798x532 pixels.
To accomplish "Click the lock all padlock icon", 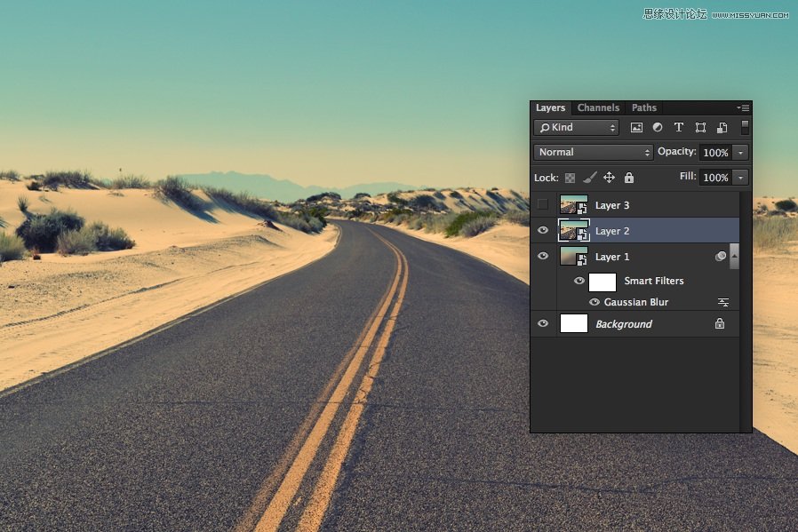I will point(629,178).
